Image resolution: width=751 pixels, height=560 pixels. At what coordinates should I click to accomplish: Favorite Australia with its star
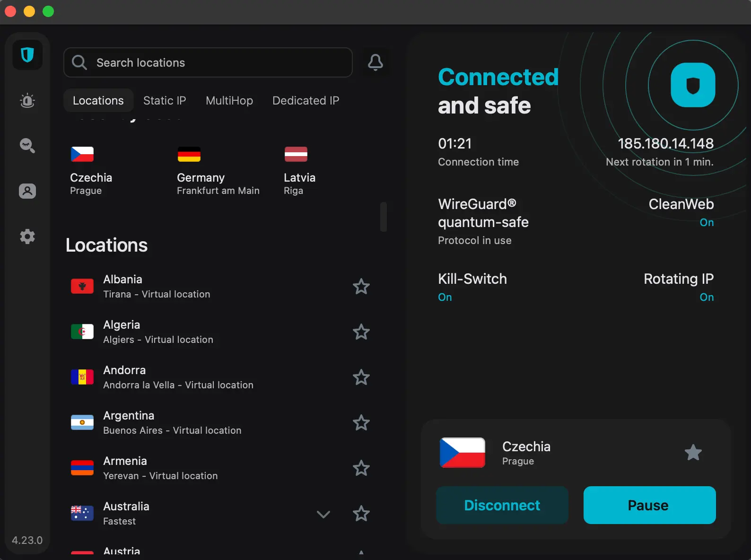(x=361, y=513)
